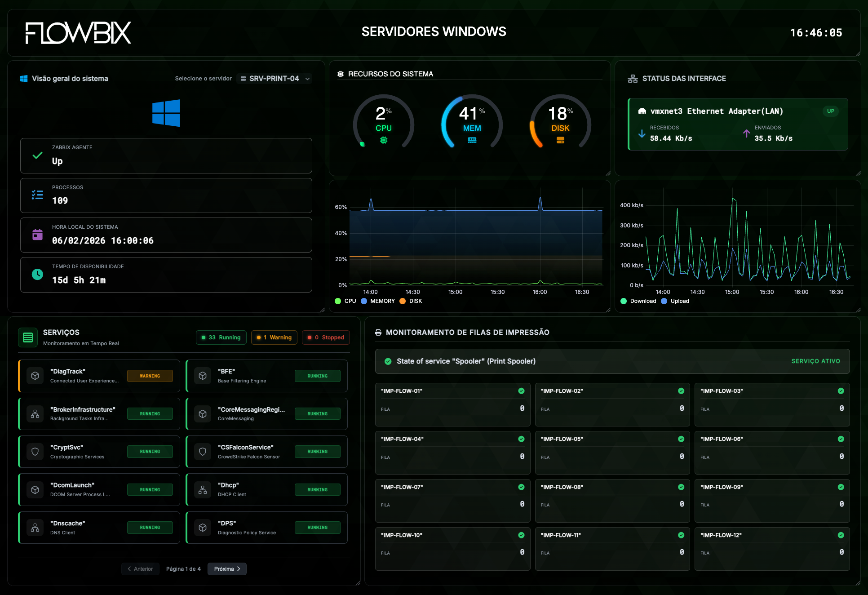The height and width of the screenshot is (595, 868).
Task: Select the CoreMessagingRegi... service row
Action: pos(267,414)
